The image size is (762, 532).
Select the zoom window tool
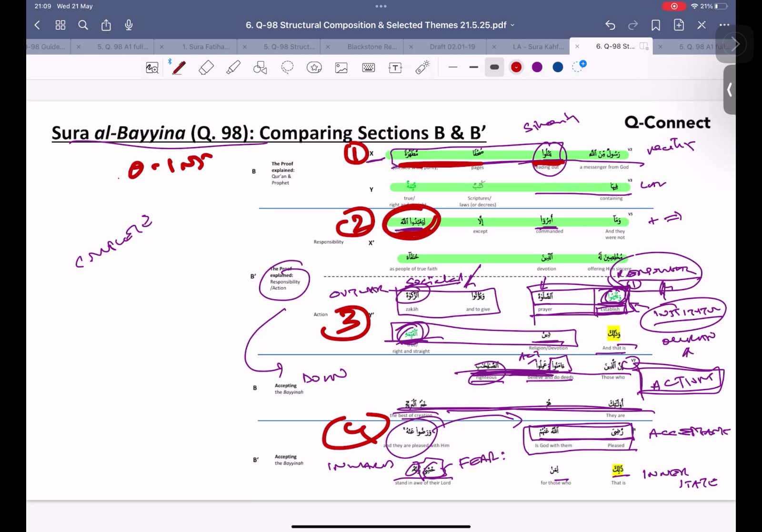pos(152,68)
